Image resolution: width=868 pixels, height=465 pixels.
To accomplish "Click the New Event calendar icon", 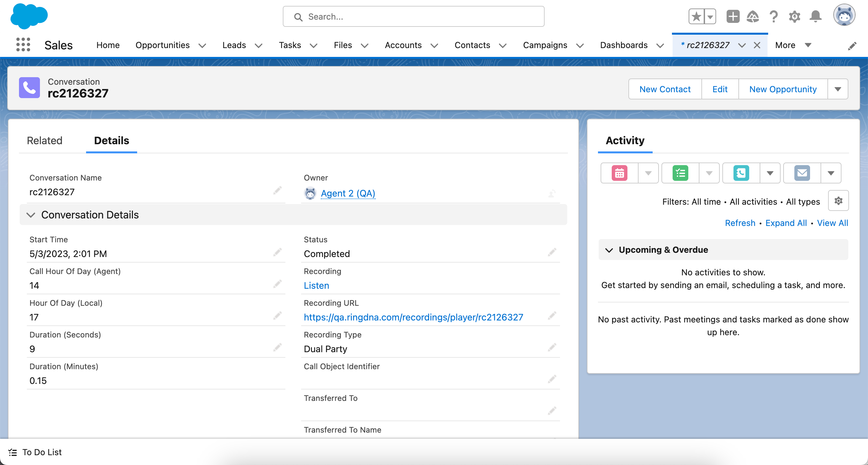I will 619,173.
